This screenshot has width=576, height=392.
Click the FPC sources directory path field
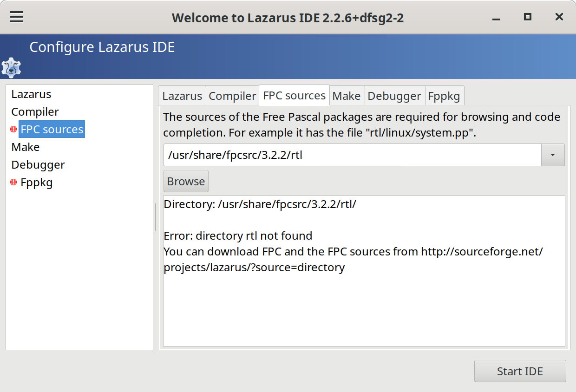352,155
